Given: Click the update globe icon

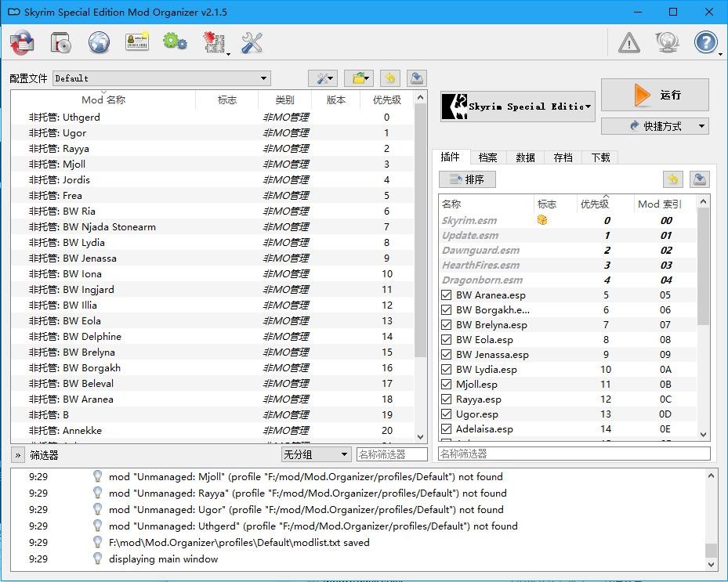Looking at the screenshot, I should click(667, 43).
